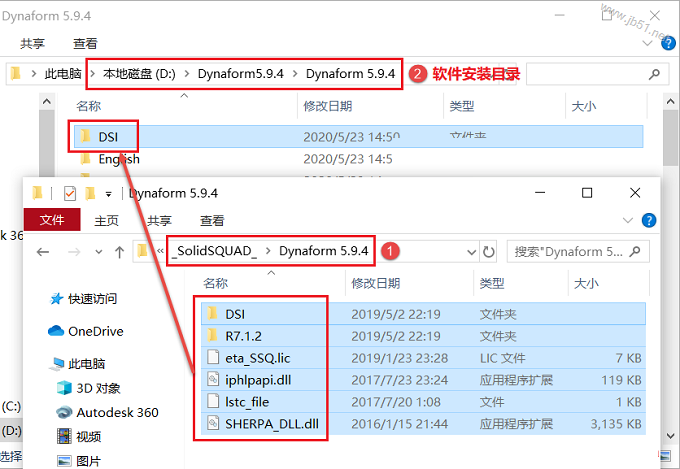The height and width of the screenshot is (469, 680).
Task: Open 查看 tab in back window
Action: 85,43
